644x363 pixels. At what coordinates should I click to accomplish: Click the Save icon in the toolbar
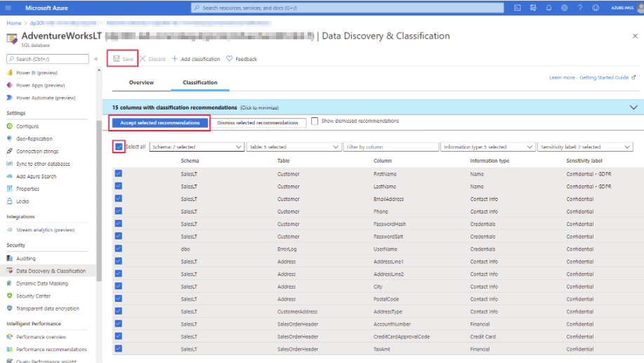point(117,59)
